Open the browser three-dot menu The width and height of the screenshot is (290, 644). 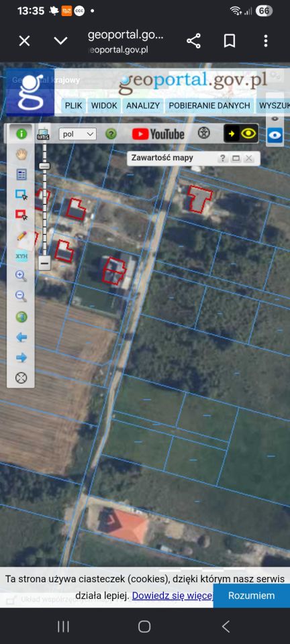[266, 41]
